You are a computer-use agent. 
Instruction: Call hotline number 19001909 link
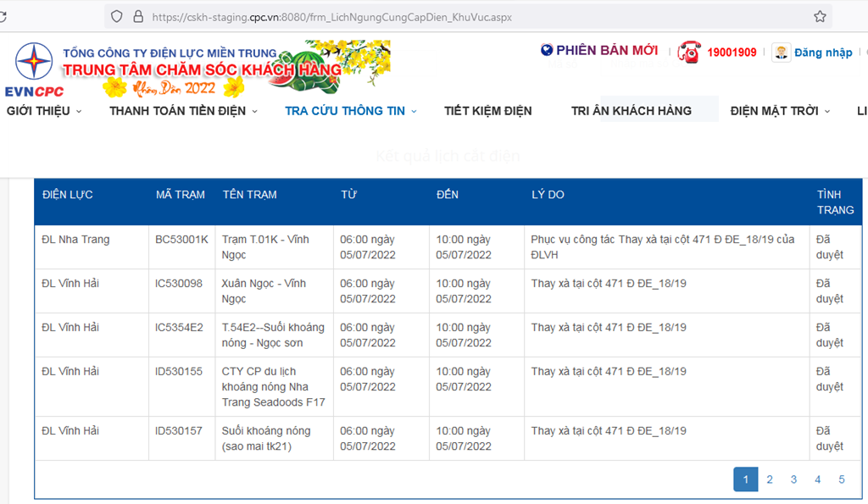[732, 53]
